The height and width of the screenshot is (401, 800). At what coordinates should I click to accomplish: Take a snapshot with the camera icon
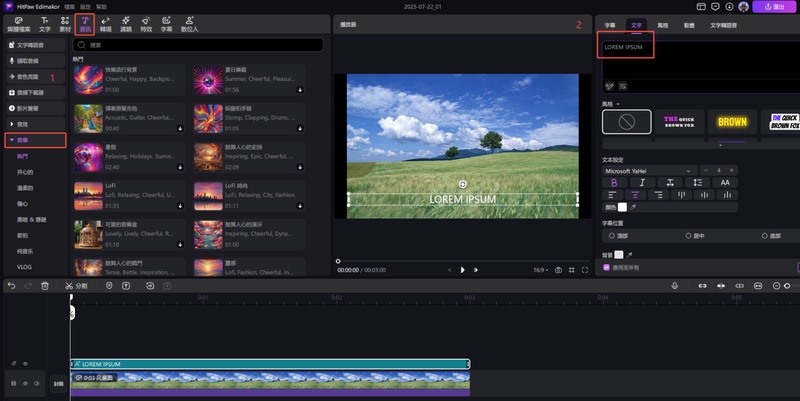[558, 270]
